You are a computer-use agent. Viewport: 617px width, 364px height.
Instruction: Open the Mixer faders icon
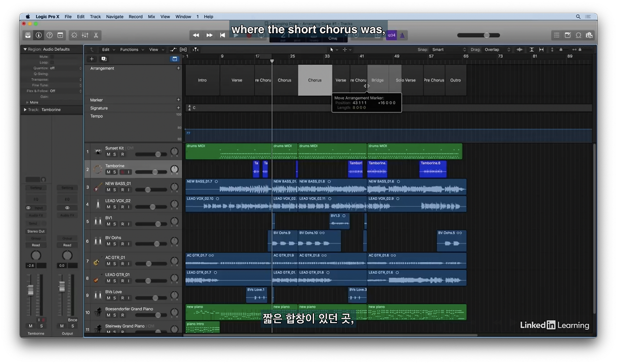pos(85,35)
